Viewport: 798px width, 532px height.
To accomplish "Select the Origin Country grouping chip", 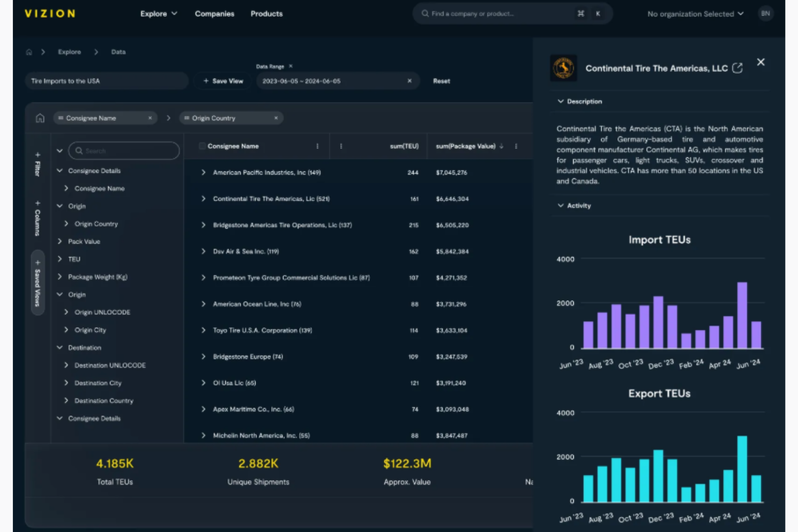I will (231, 118).
